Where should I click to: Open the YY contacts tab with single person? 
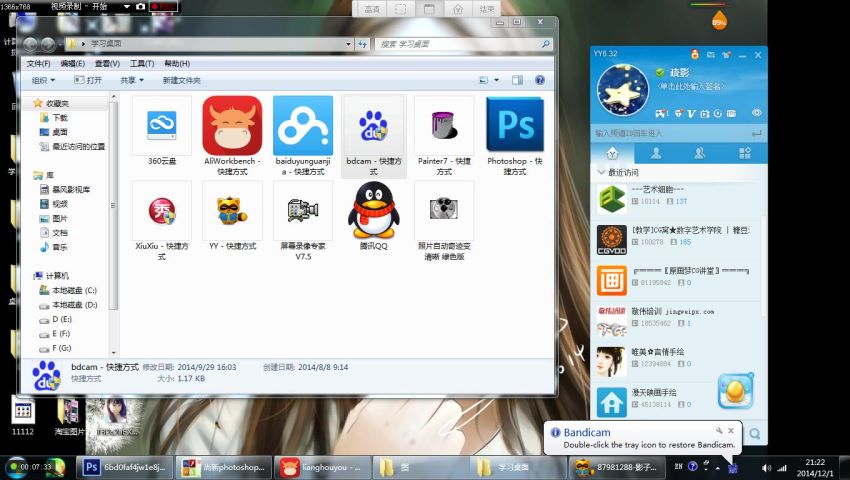point(656,153)
